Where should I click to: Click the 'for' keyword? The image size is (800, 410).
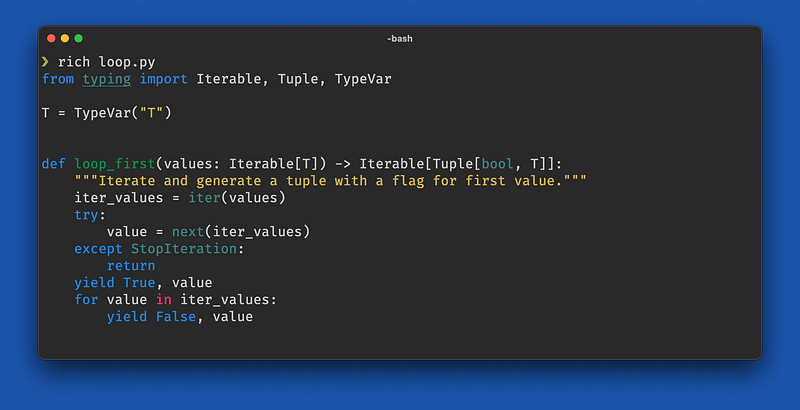click(x=86, y=299)
